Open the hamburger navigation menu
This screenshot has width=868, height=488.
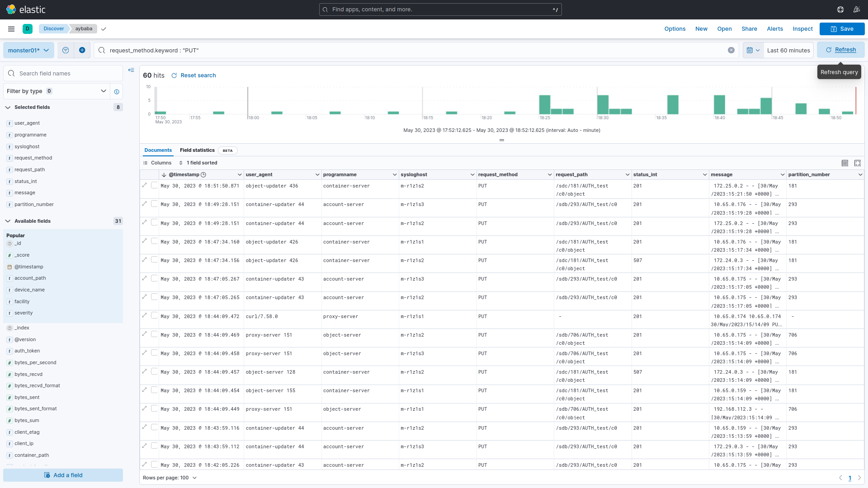[x=11, y=29]
